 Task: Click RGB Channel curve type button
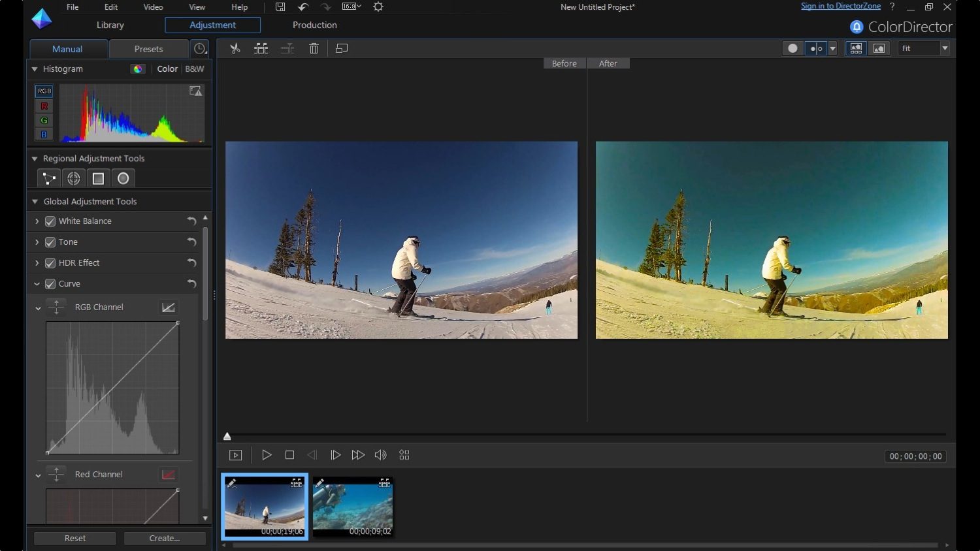pos(169,307)
